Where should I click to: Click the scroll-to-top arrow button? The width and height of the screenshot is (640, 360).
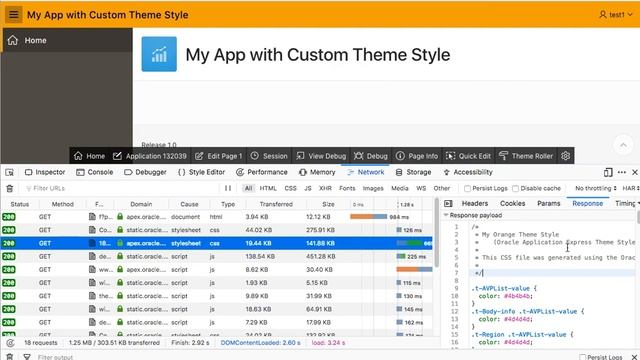point(623,145)
